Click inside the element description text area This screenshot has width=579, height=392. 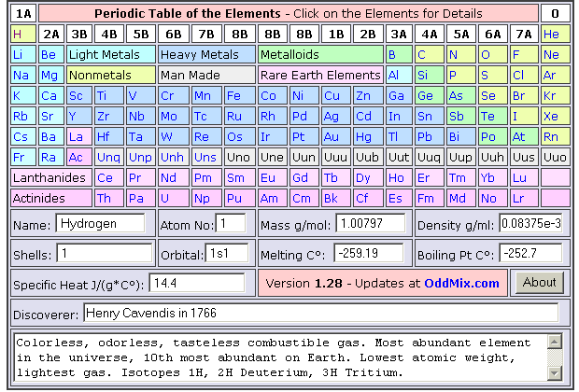point(281,357)
